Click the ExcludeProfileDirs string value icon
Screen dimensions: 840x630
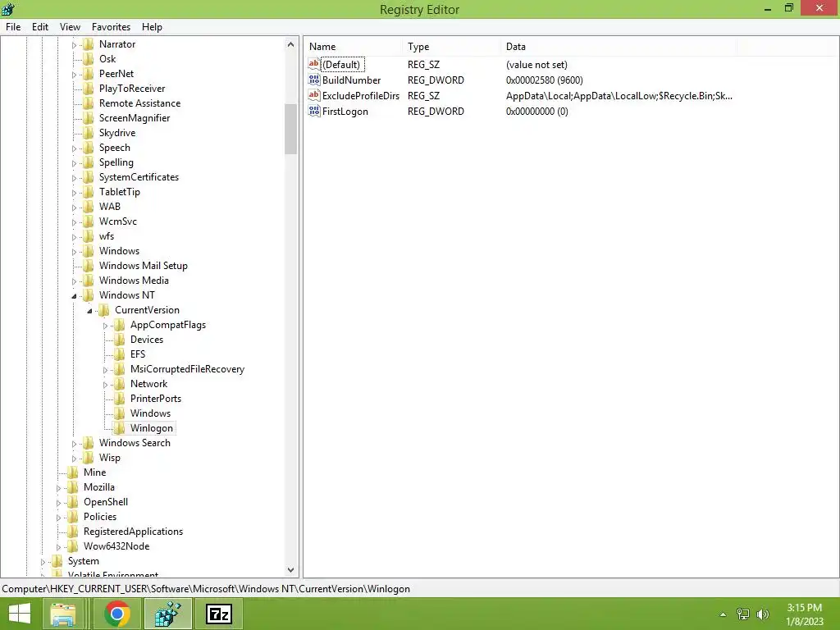point(314,95)
